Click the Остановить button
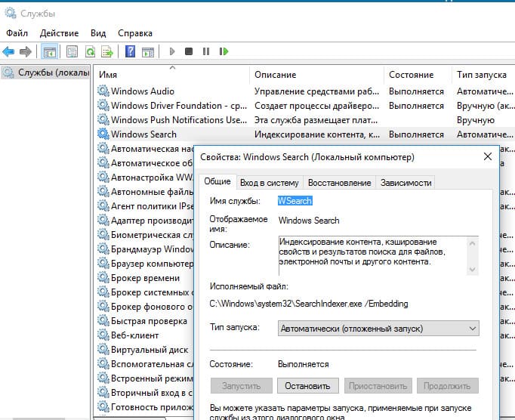 307,386
